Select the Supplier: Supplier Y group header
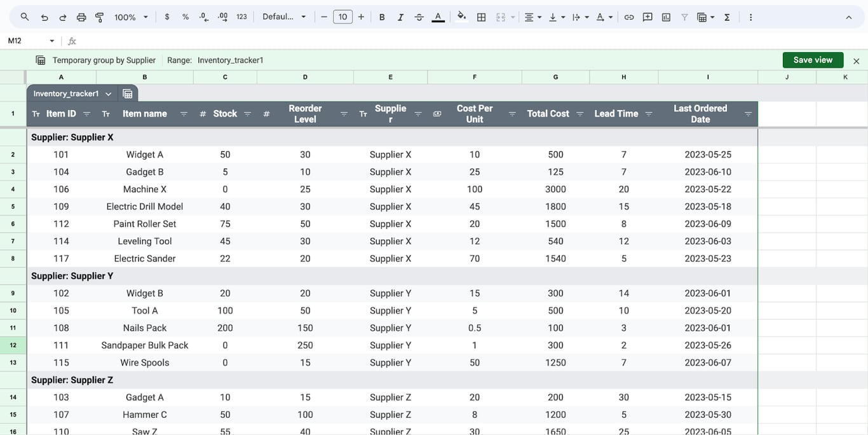 point(392,276)
